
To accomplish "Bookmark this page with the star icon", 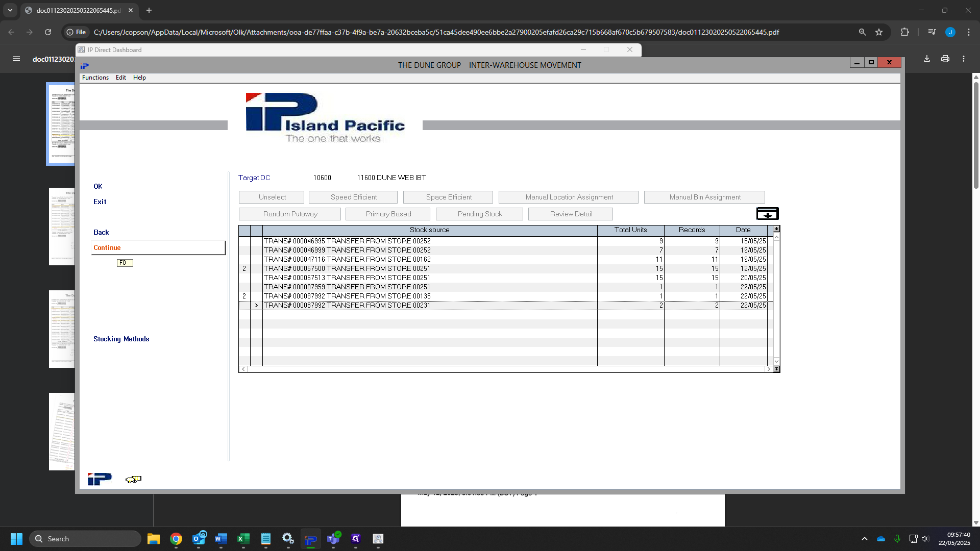I will click(879, 32).
